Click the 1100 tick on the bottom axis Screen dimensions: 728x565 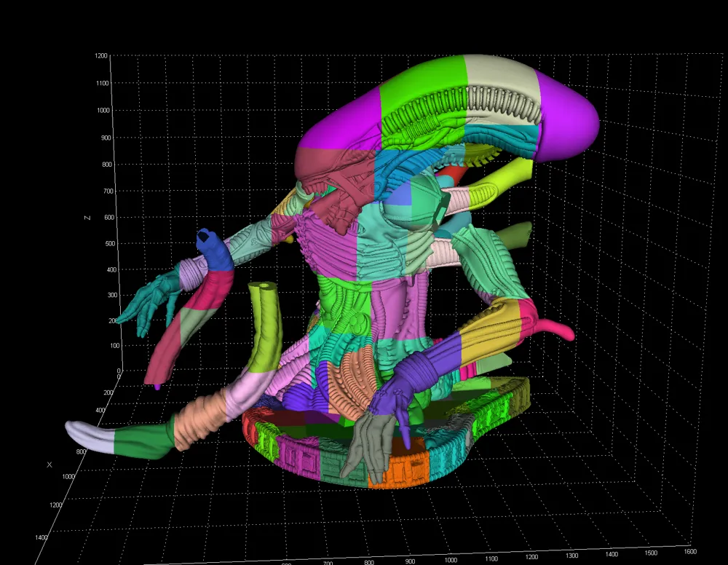(x=491, y=558)
